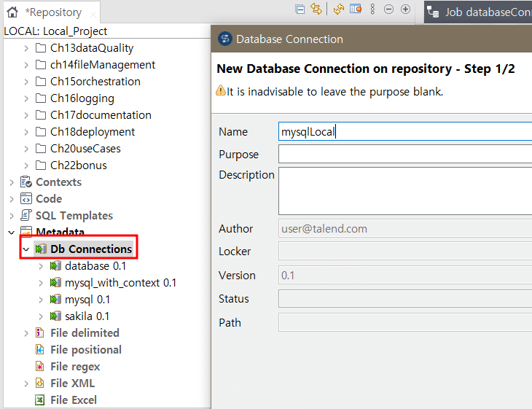Image resolution: width=532 pixels, height=409 pixels.
Task: Click the Version field showing 0.1
Action: (405, 275)
